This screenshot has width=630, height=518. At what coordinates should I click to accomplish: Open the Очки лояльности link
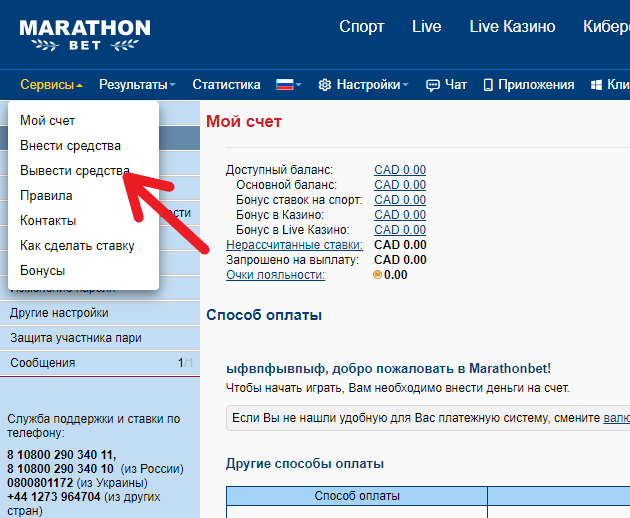(275, 275)
